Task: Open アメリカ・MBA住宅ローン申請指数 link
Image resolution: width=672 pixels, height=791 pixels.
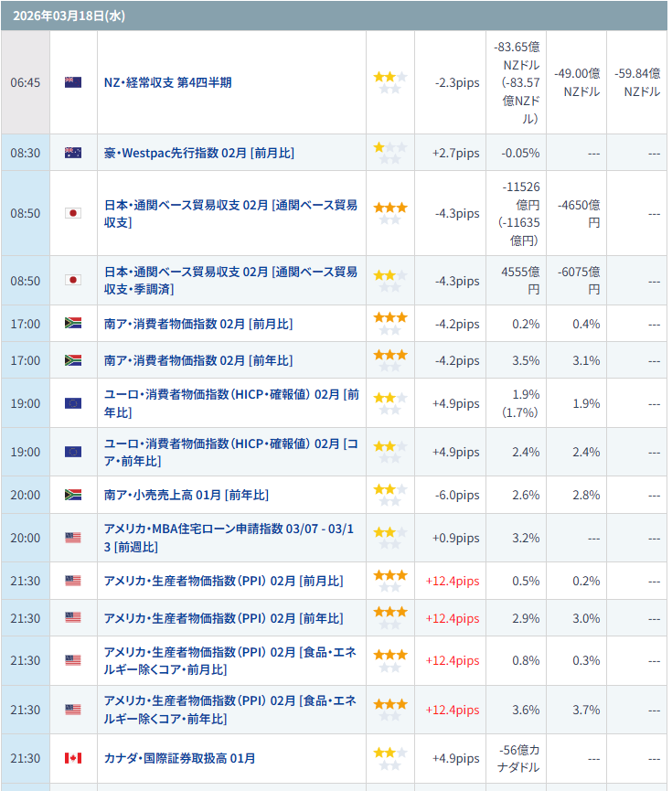Action: [x=230, y=538]
